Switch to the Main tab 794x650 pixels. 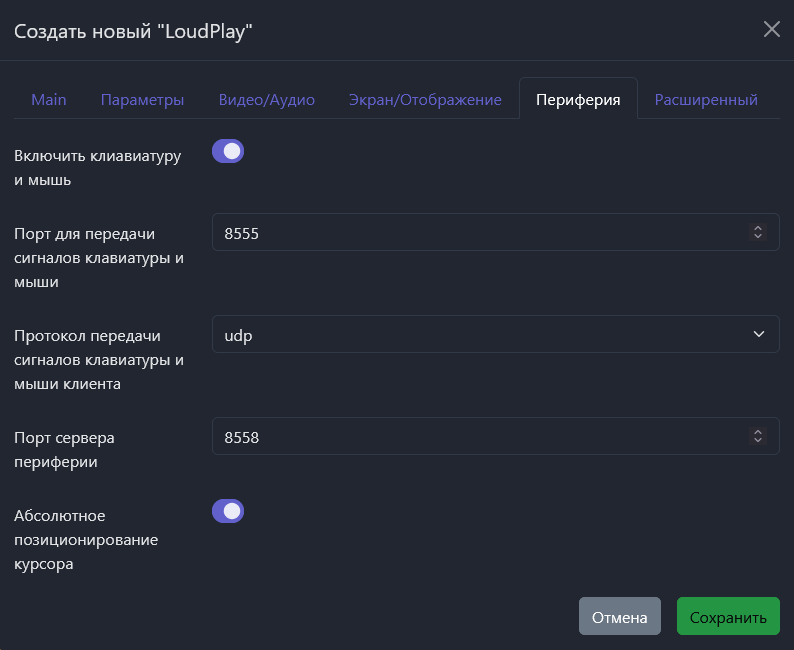[49, 100]
